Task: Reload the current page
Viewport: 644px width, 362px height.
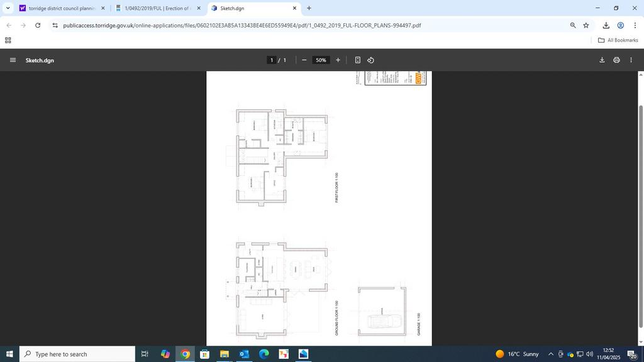Action: (38, 25)
